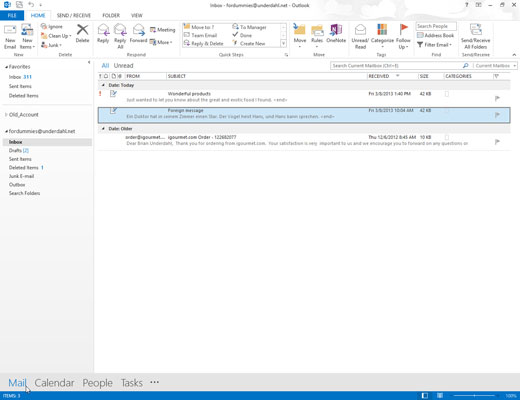Click Ignore conversation icon
Image resolution: width=520 pixels, height=400 pixels.
coord(44,26)
